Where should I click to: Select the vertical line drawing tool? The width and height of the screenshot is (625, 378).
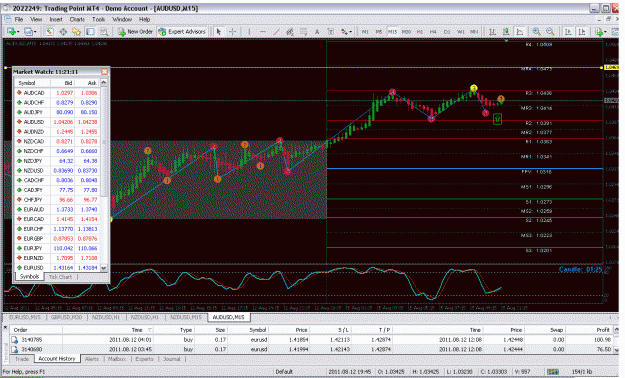(x=249, y=32)
